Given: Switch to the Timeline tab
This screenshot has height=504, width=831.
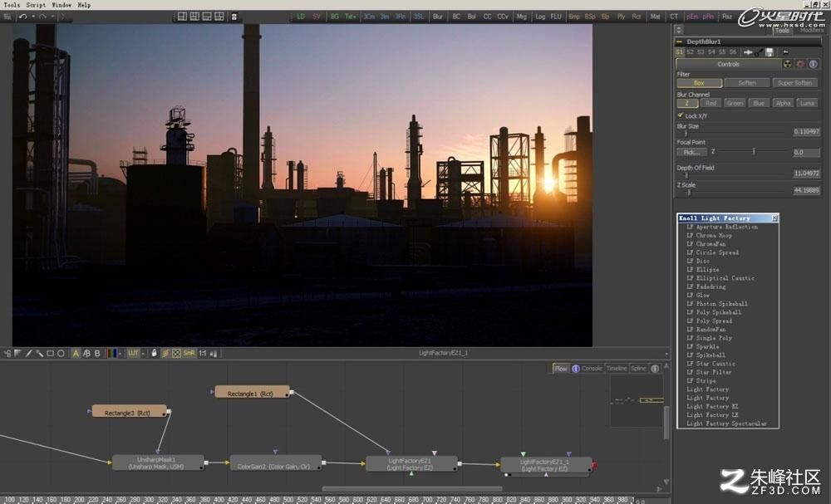Looking at the screenshot, I should 617,369.
